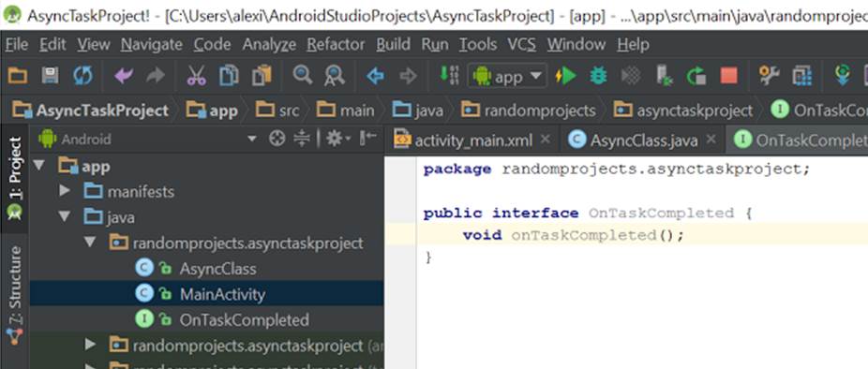Click the green Run app button
Screen dimensions: 868x369
point(566,76)
